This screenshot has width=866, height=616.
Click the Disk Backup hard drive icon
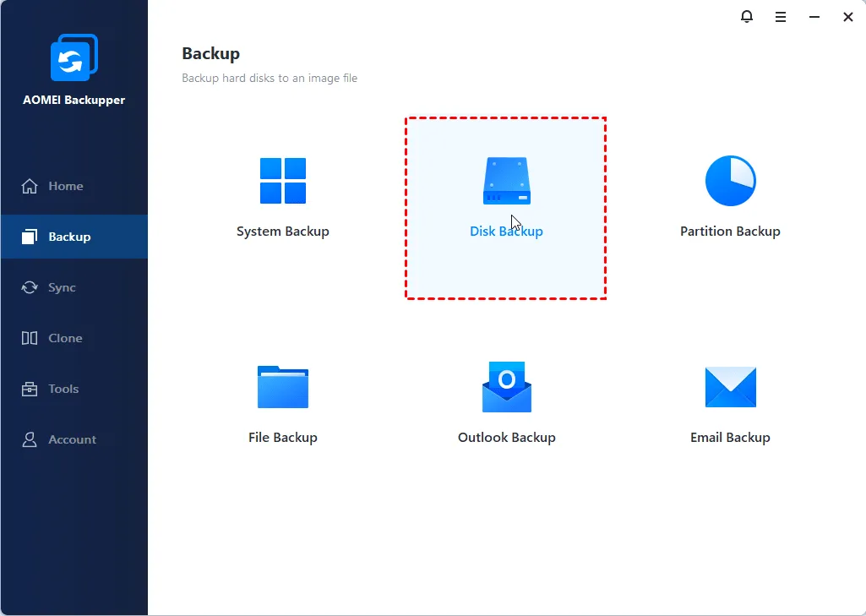click(507, 181)
